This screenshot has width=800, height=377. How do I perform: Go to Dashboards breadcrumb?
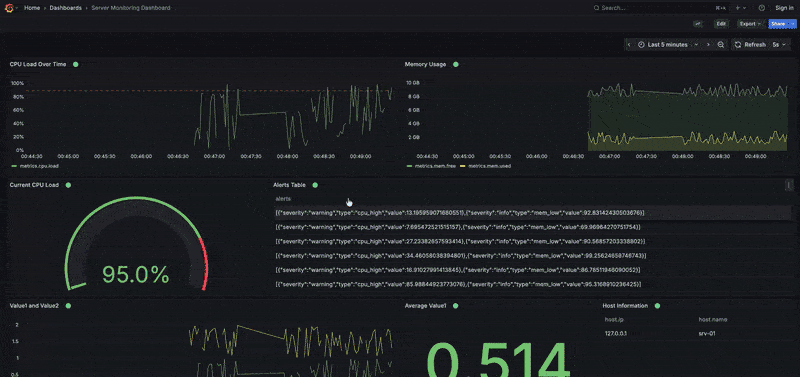coord(65,8)
